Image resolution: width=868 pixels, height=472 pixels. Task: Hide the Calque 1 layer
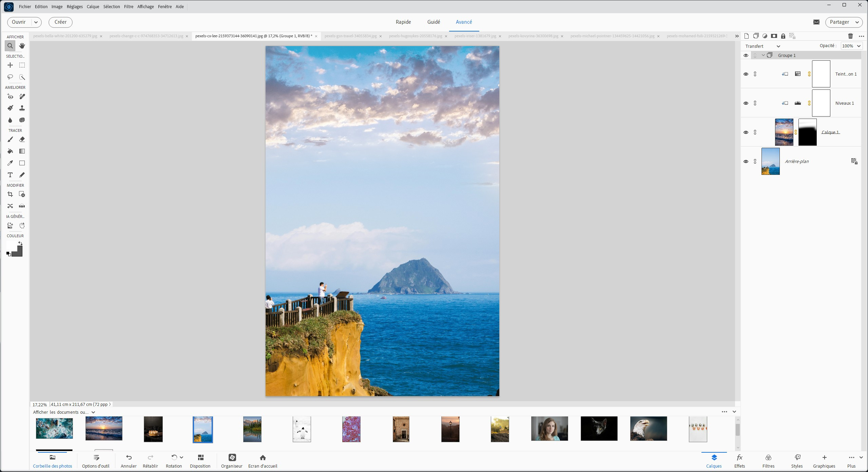[x=746, y=132]
